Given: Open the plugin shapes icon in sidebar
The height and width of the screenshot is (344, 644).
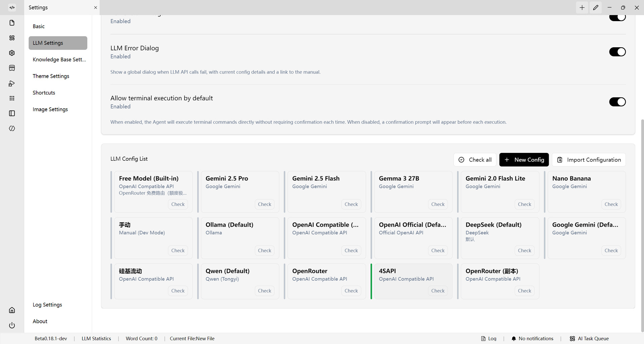Looking at the screenshot, I should click(12, 83).
